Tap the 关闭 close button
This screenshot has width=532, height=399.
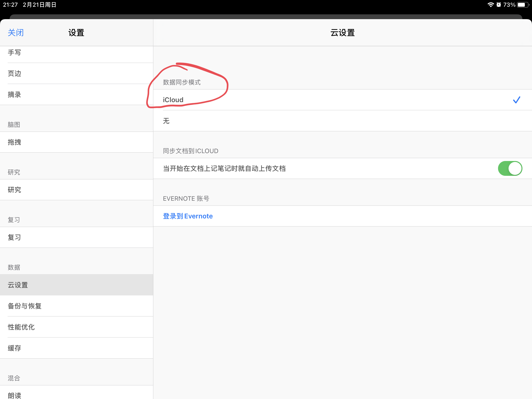point(16,33)
